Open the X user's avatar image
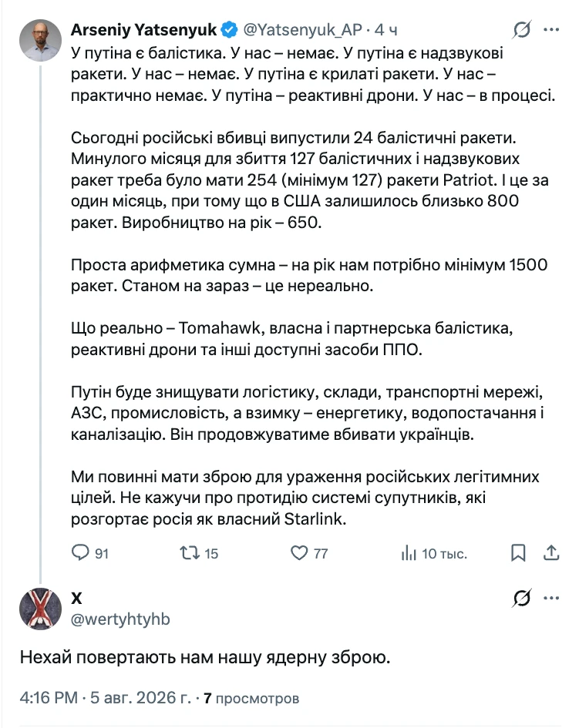The width and height of the screenshot is (579, 728). (x=40, y=609)
